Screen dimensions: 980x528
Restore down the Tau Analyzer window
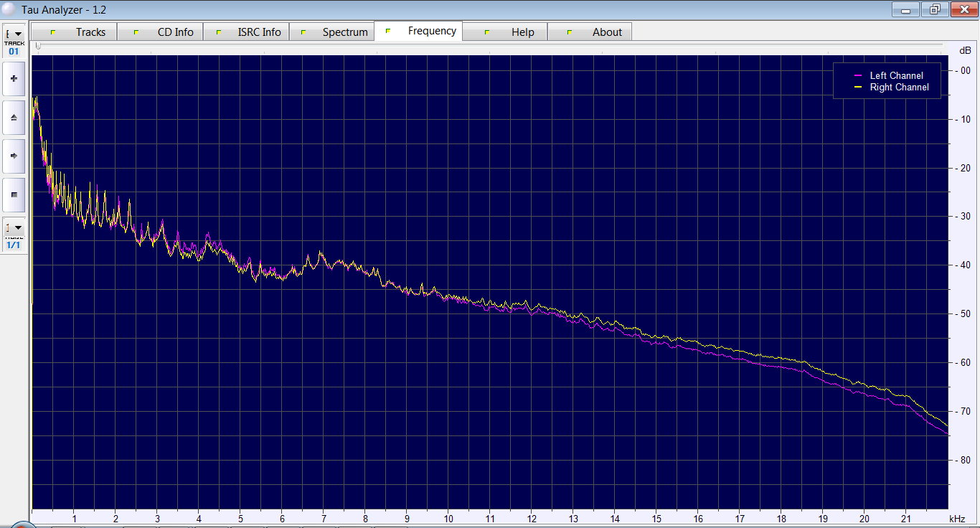tap(935, 10)
